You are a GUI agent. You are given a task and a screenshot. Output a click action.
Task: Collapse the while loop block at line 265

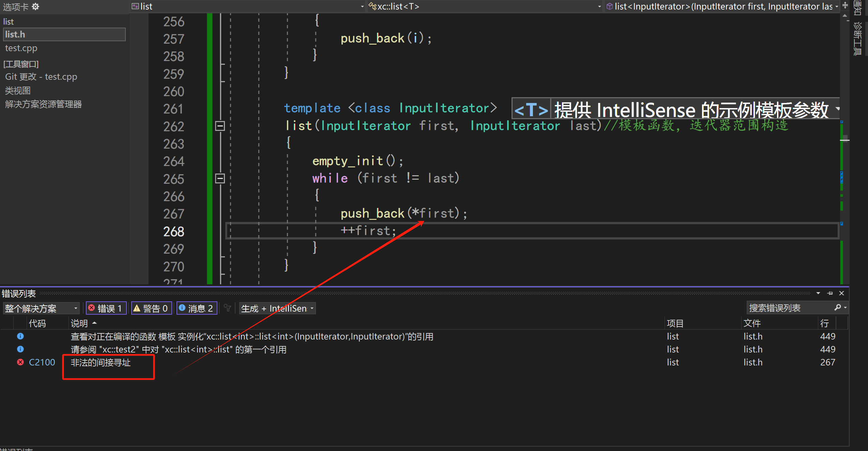coord(220,178)
